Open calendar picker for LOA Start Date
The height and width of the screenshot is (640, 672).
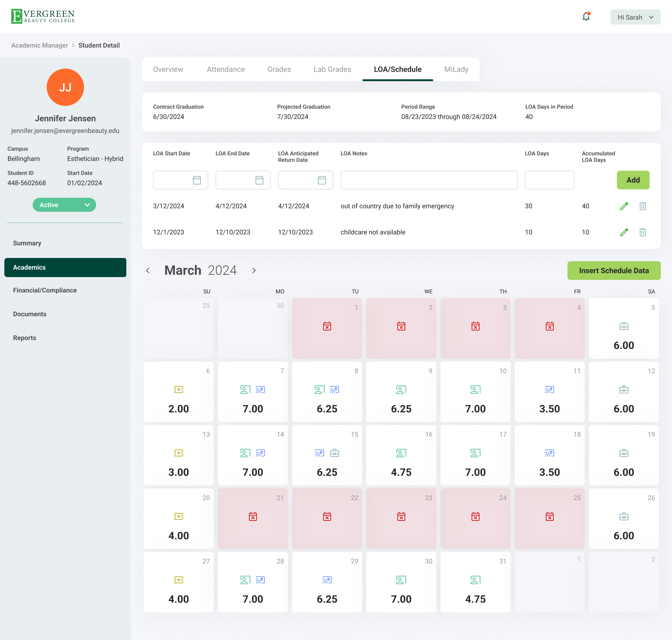click(x=196, y=180)
